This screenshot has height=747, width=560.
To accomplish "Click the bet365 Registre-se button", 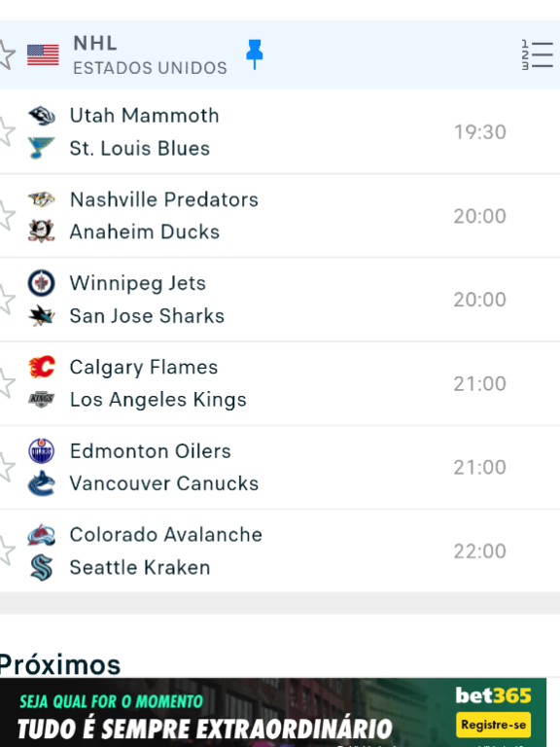I will click(493, 725).
